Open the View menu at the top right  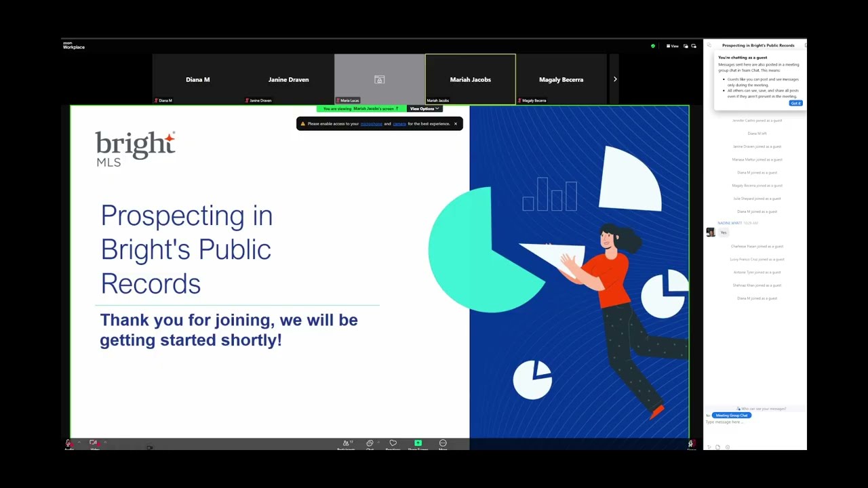[673, 46]
